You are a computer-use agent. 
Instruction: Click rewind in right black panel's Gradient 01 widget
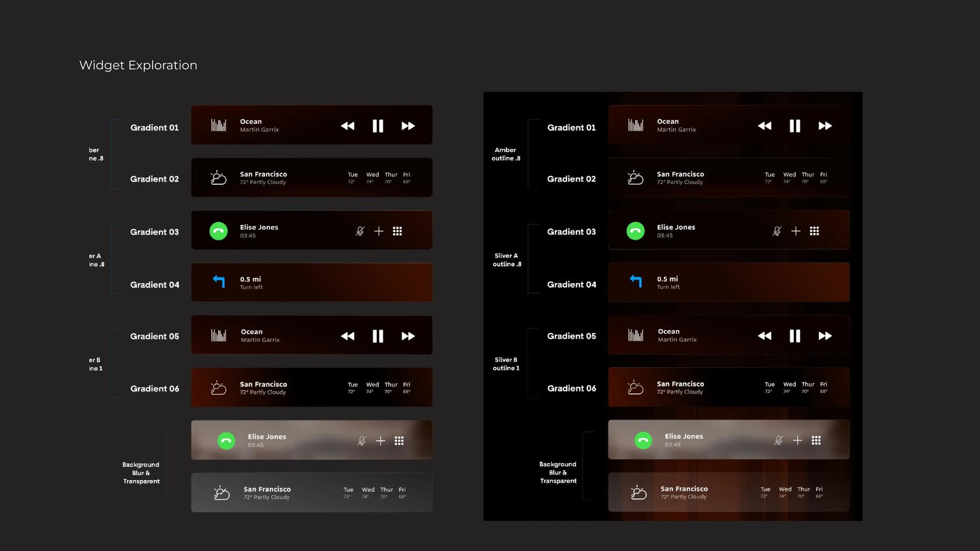(764, 126)
